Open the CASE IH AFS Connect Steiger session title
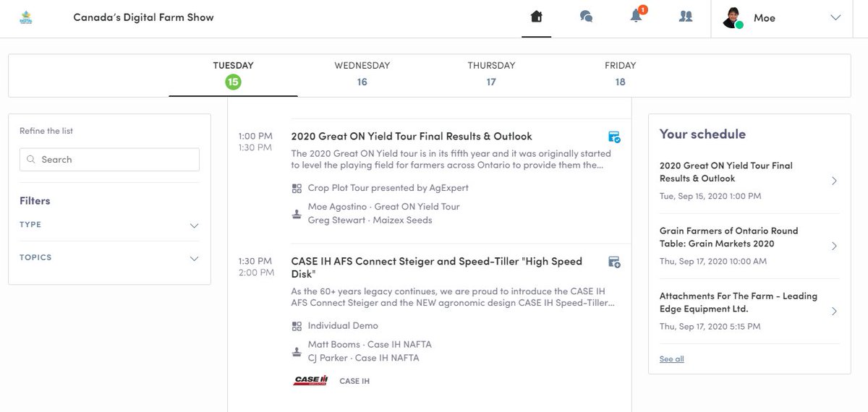868x412 pixels. pos(437,267)
